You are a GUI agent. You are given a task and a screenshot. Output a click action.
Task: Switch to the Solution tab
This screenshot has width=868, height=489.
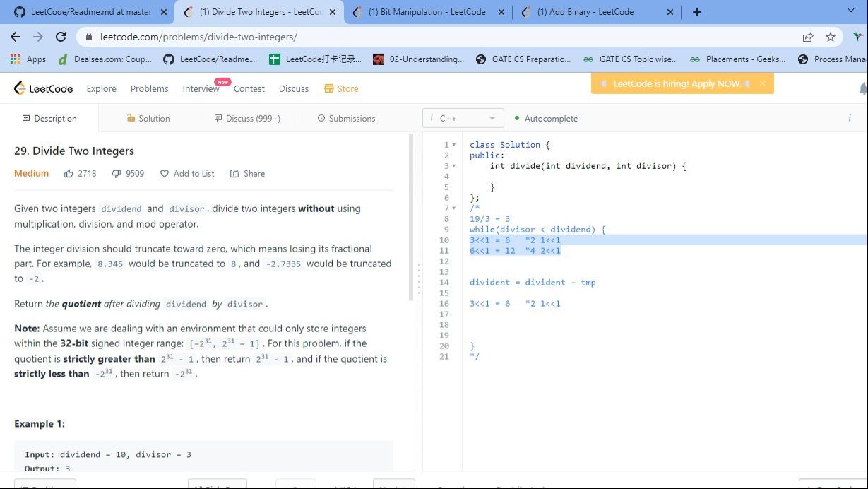pos(148,119)
